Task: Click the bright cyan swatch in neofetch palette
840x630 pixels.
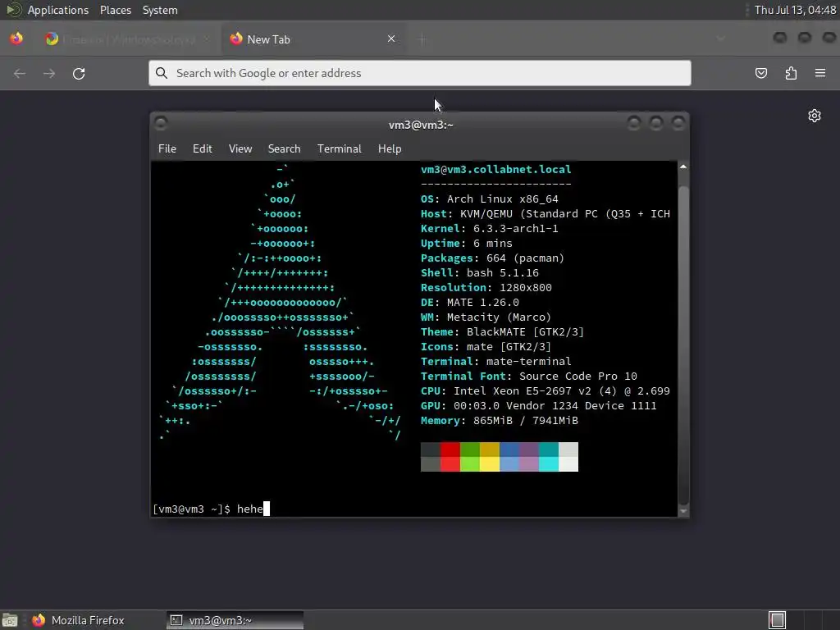Action: [549, 464]
